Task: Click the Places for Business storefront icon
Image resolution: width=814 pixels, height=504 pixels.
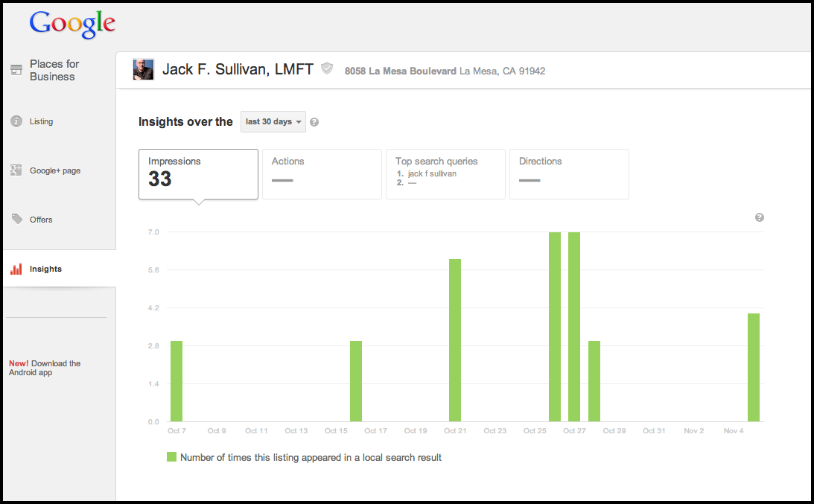Action: coord(16,69)
